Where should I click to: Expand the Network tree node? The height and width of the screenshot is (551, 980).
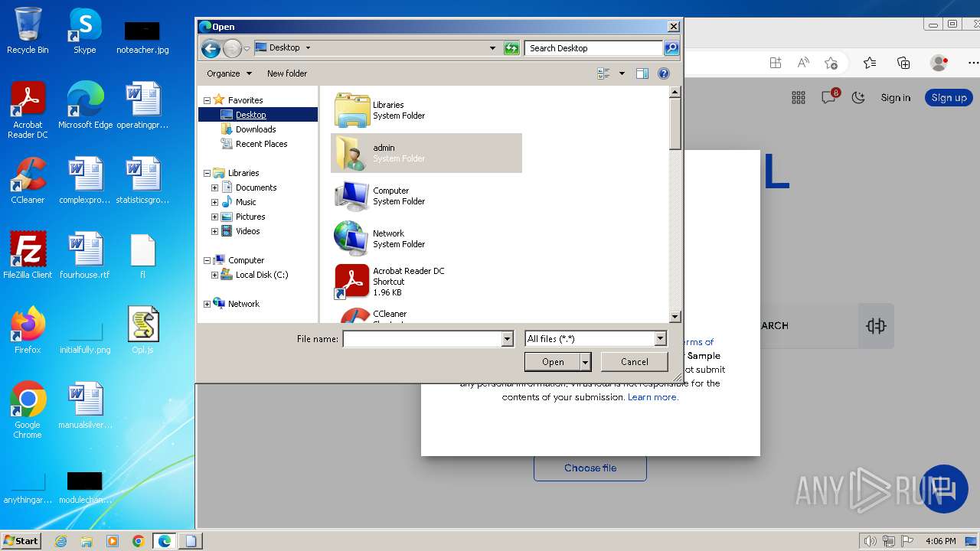(207, 304)
